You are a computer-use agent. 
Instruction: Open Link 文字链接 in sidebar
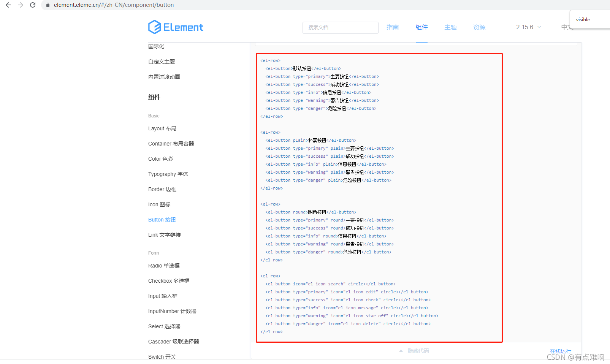coord(165,235)
